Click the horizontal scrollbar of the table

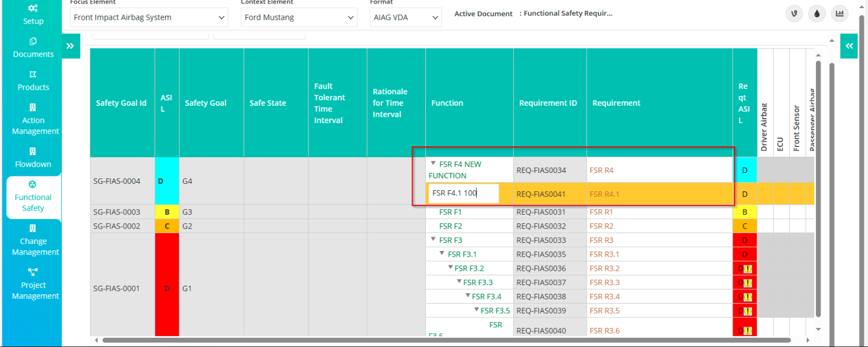[446, 341]
